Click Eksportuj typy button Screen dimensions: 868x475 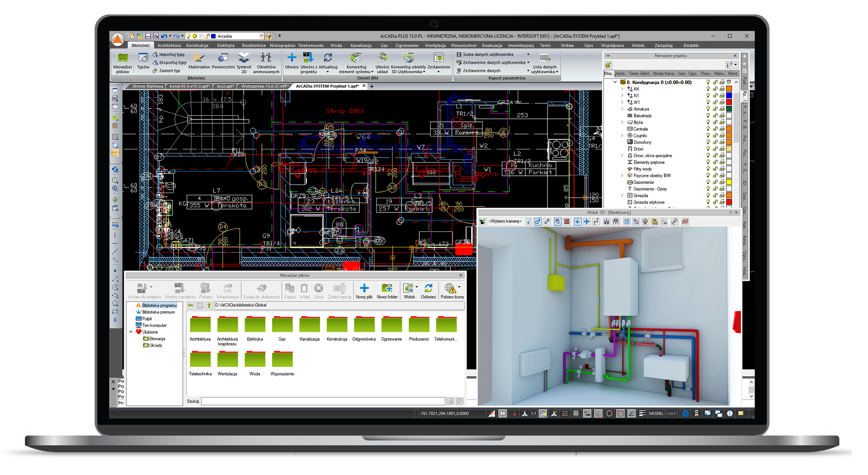click(170, 63)
